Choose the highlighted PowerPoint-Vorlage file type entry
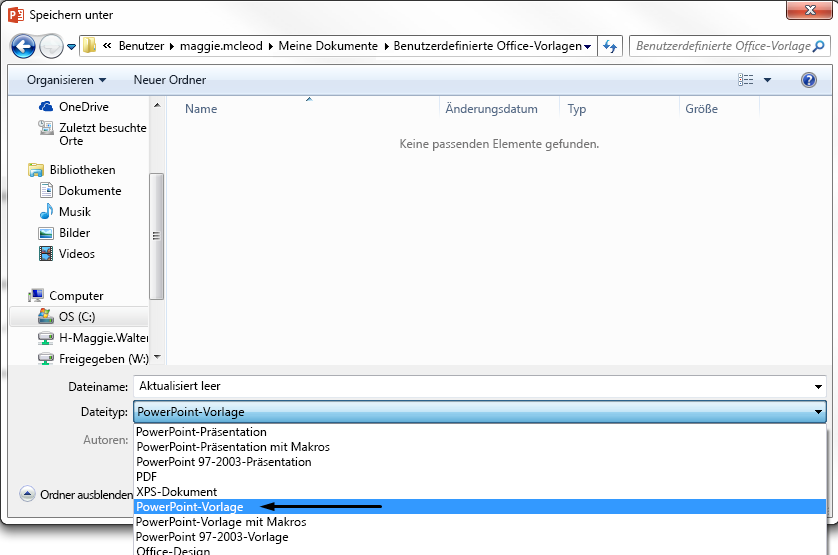This screenshot has width=838, height=555. (479, 506)
